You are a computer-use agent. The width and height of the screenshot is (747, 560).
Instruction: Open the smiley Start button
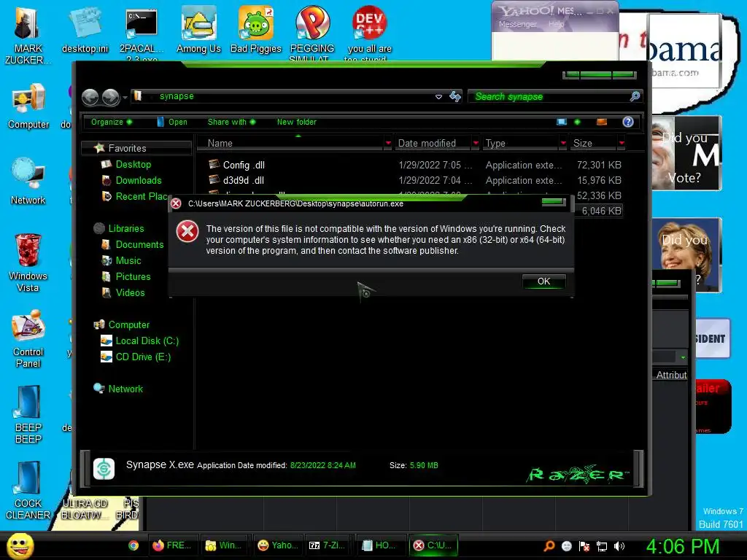tap(20, 546)
